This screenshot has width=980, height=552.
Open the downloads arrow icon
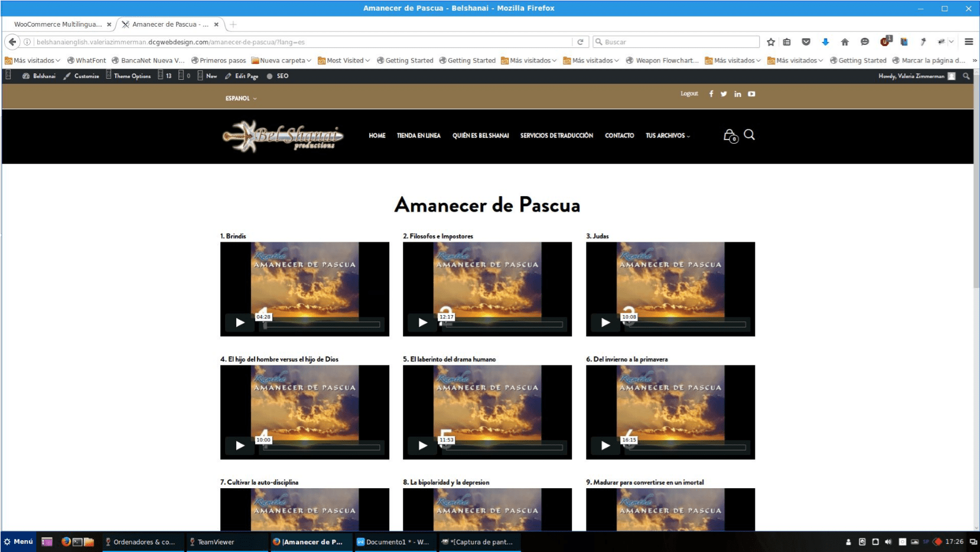click(x=825, y=42)
